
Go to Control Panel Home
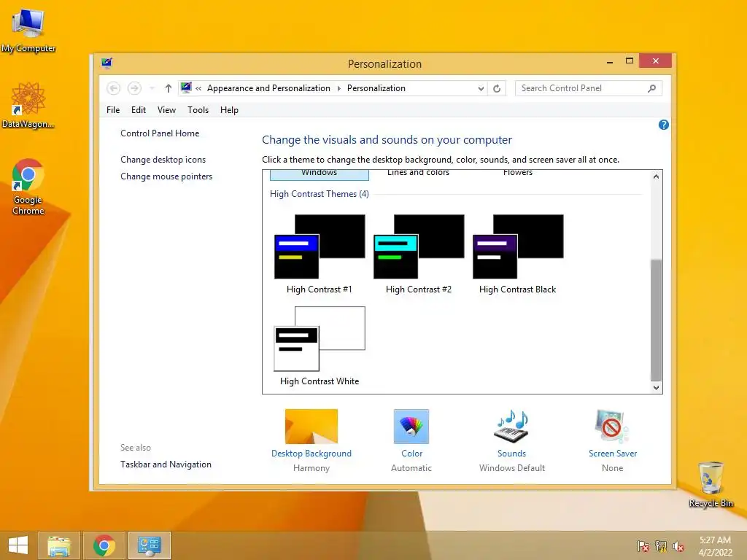tap(160, 133)
